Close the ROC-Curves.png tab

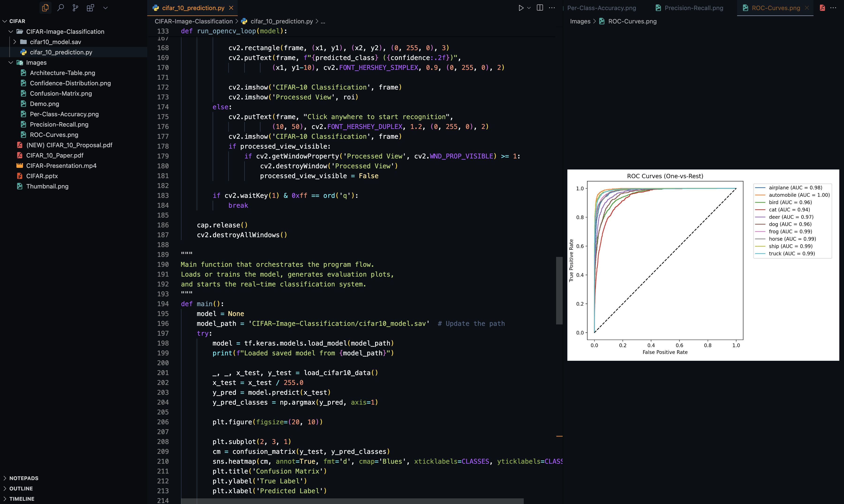(807, 8)
